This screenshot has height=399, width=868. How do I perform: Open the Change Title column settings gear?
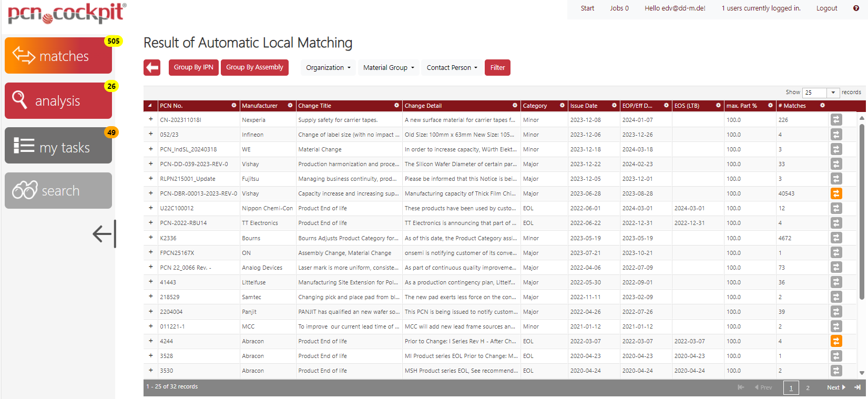[x=397, y=106]
